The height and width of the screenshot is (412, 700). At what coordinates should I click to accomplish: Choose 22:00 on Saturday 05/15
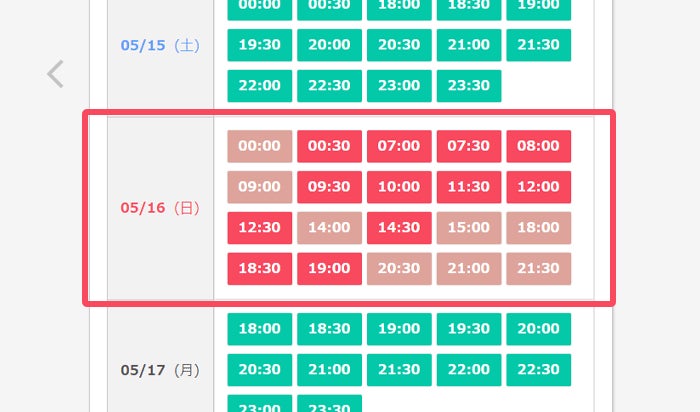coord(260,85)
